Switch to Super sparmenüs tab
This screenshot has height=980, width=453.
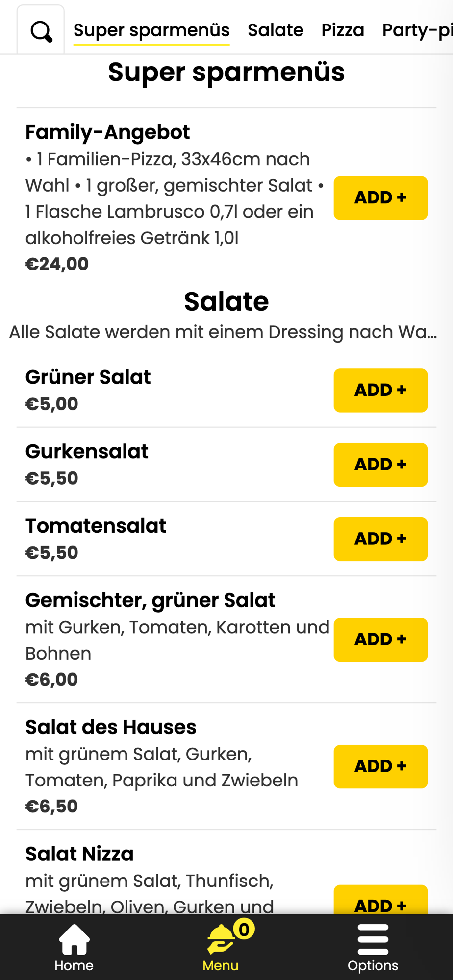click(x=151, y=30)
